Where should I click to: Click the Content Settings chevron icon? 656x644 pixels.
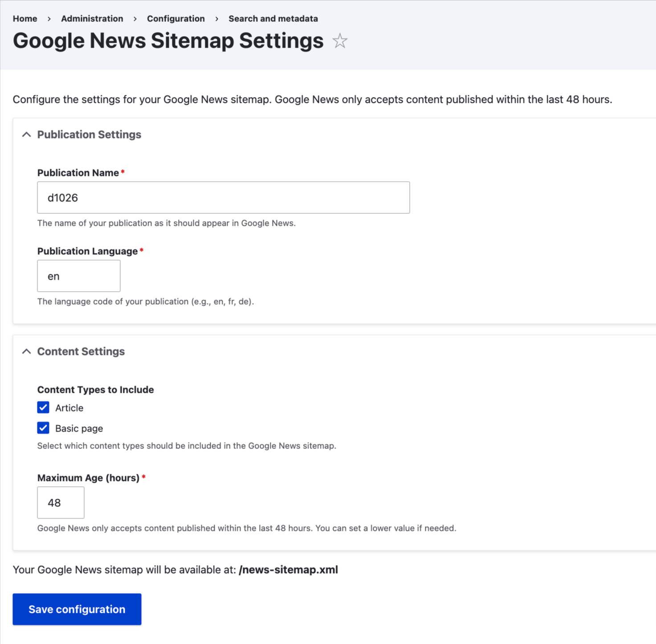click(x=26, y=351)
